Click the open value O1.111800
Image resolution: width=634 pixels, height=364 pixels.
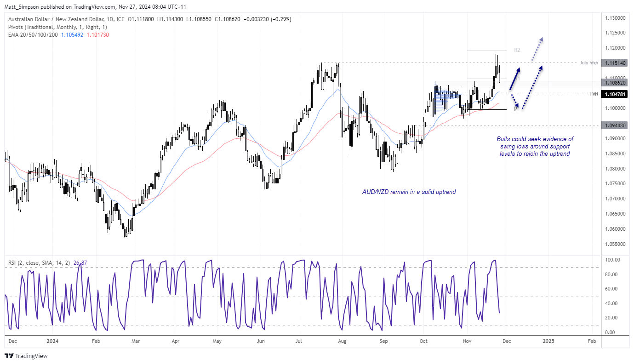141,19
